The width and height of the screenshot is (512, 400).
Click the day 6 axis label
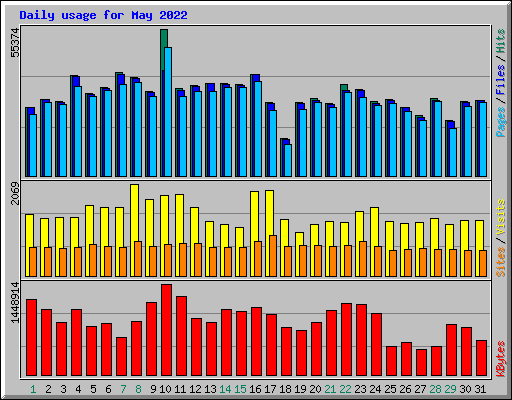coord(108,389)
